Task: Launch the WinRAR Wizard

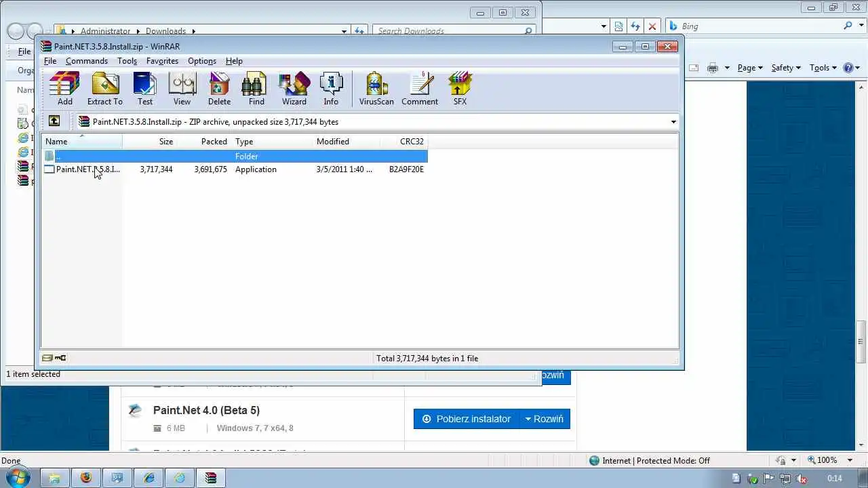Action: point(294,89)
